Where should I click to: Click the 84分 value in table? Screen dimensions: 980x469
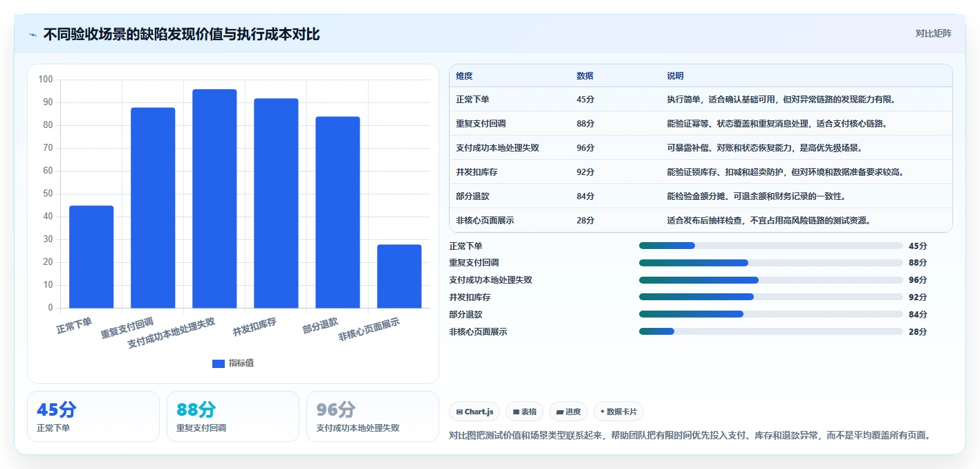[585, 196]
